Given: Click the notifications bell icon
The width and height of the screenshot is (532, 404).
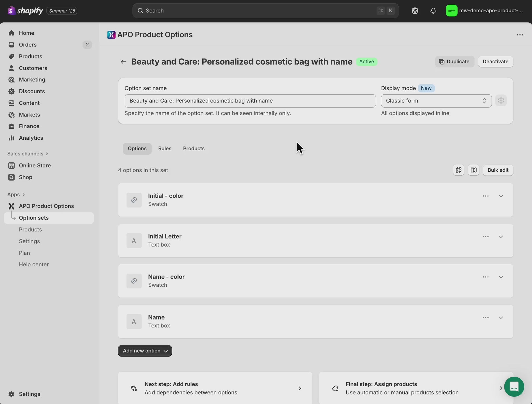Looking at the screenshot, I should 433,11.
